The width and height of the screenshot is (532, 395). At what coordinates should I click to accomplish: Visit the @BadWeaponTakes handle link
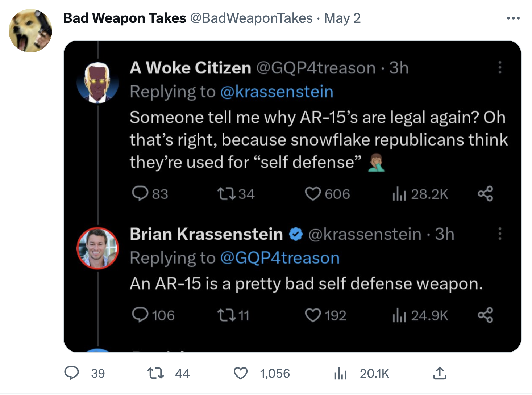(x=251, y=18)
